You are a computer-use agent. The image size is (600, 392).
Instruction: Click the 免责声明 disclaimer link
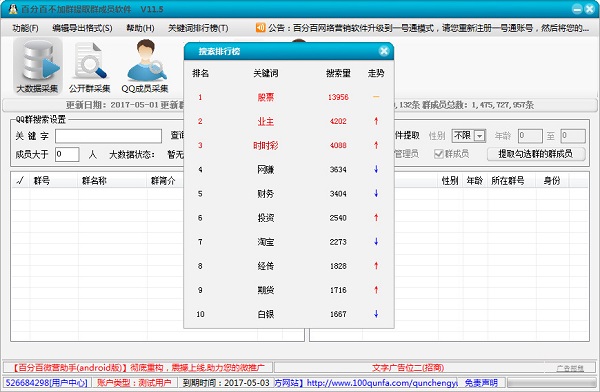tap(481, 383)
